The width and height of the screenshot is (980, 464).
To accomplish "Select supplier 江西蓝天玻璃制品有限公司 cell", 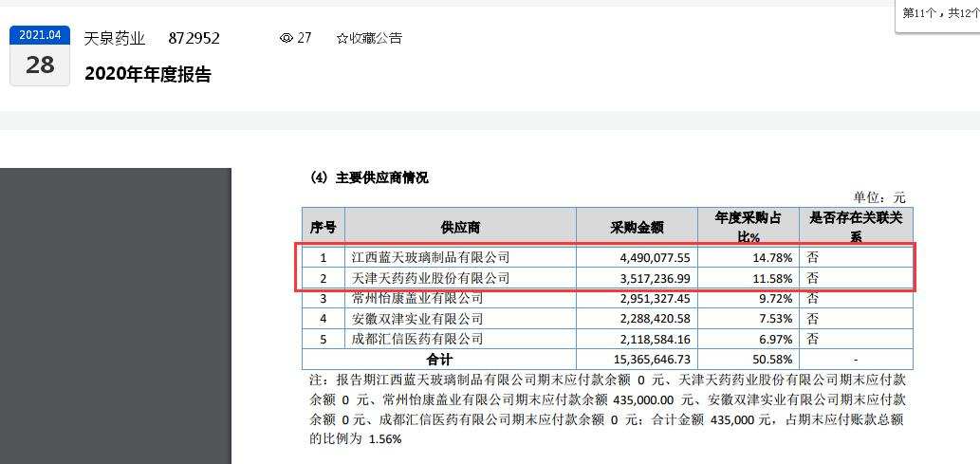I will click(460, 257).
